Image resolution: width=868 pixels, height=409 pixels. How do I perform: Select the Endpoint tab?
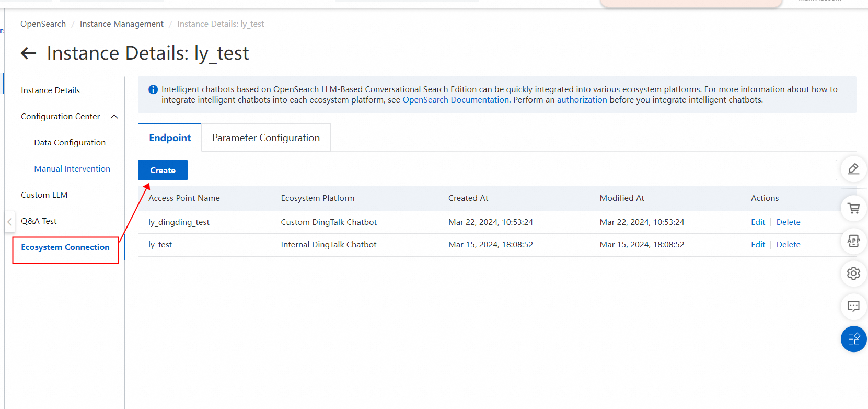pyautogui.click(x=170, y=138)
